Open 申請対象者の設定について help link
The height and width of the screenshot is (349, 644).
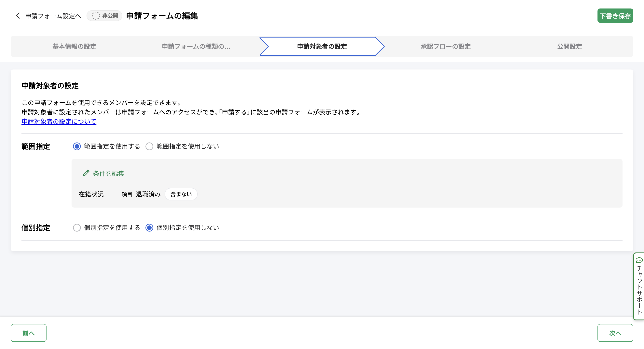[59, 122]
